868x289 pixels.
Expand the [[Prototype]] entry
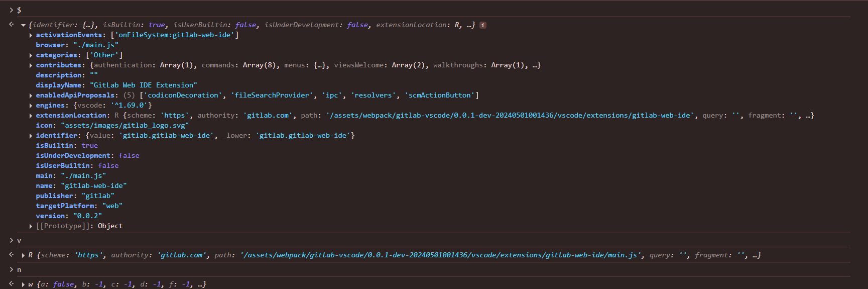(x=31, y=226)
